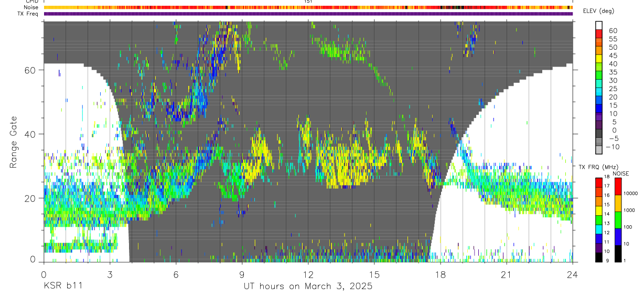Pick the black bottom block of the TX FRQ legend
The height and width of the screenshot is (297, 644).
599,257
